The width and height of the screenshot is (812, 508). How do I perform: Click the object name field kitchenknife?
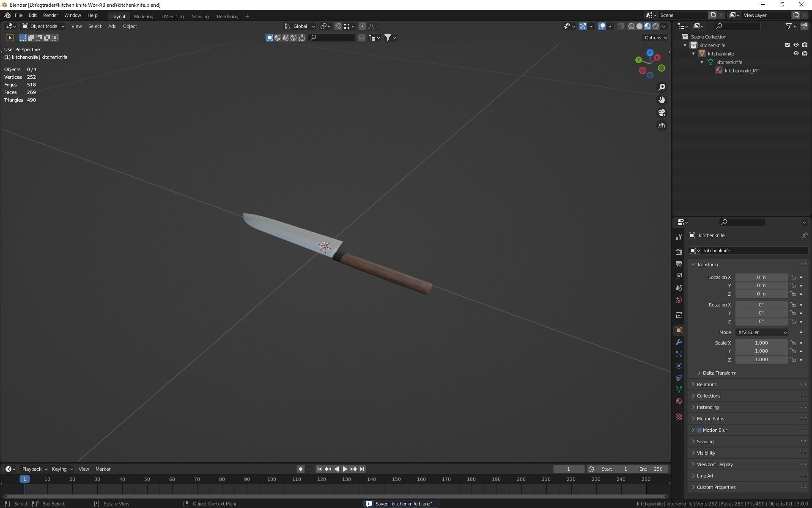click(754, 251)
